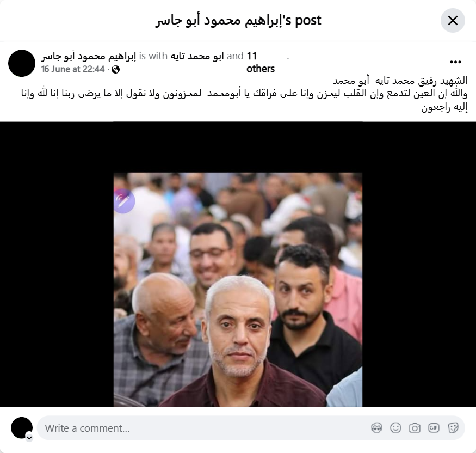Open the posted photo of the crowd

pos(238,289)
